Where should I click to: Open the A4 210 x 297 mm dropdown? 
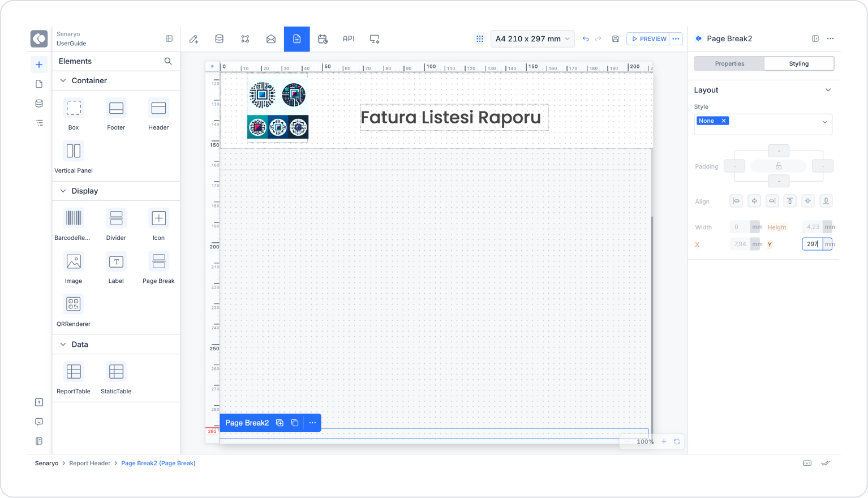click(x=532, y=39)
